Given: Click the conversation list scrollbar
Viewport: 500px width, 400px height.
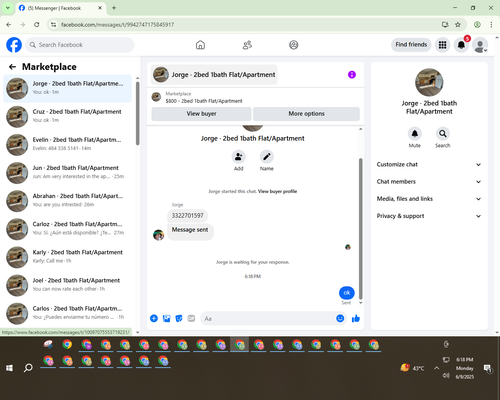Looking at the screenshot, I should (138, 113).
